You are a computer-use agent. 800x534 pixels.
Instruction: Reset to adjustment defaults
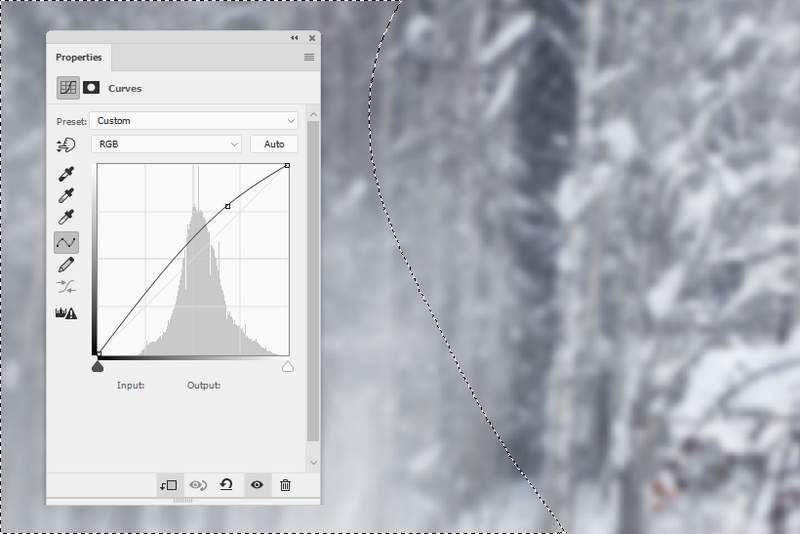[226, 485]
